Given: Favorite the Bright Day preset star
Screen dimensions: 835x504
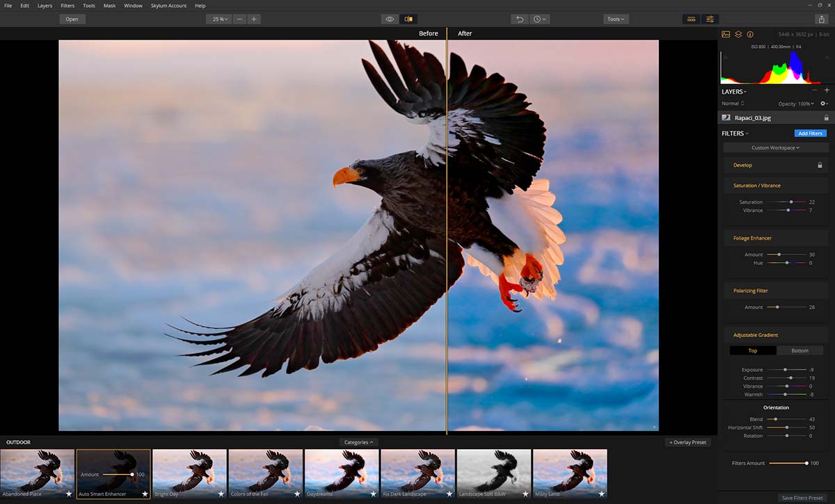Looking at the screenshot, I should click(x=221, y=494).
